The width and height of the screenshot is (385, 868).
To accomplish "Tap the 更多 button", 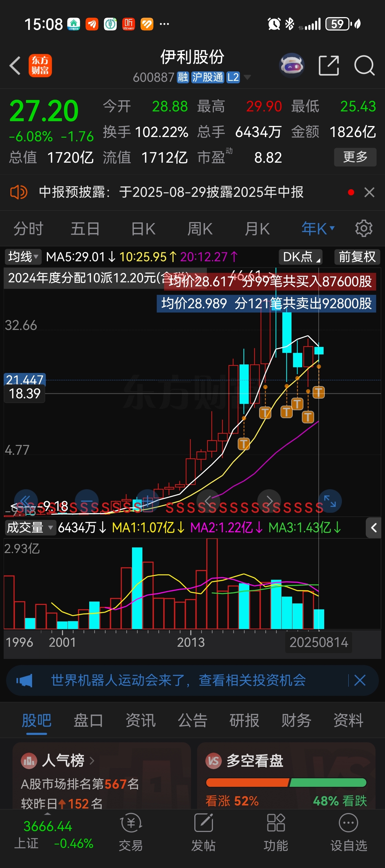I will click(x=355, y=157).
